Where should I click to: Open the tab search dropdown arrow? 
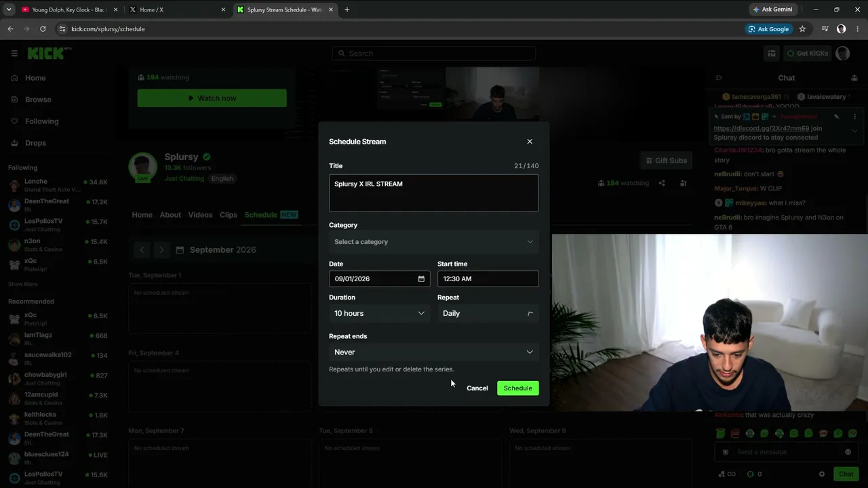(9, 9)
